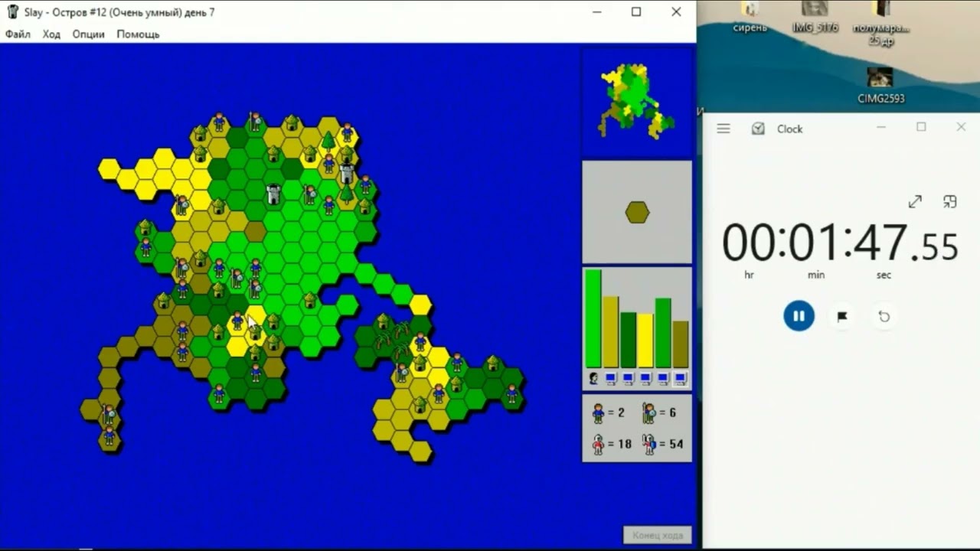Click the pine tree on the yellow hex
Screen dimensions: 980x551
point(328,141)
